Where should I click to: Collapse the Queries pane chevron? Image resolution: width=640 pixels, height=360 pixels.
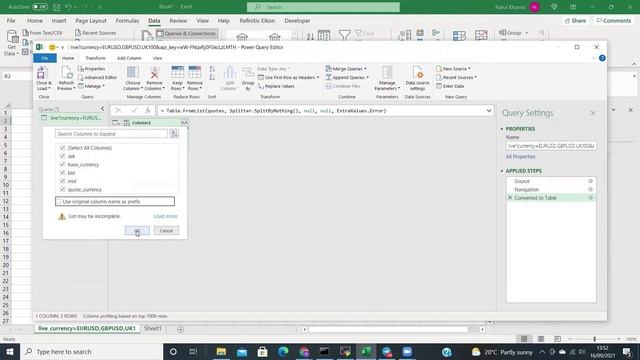coord(102,109)
